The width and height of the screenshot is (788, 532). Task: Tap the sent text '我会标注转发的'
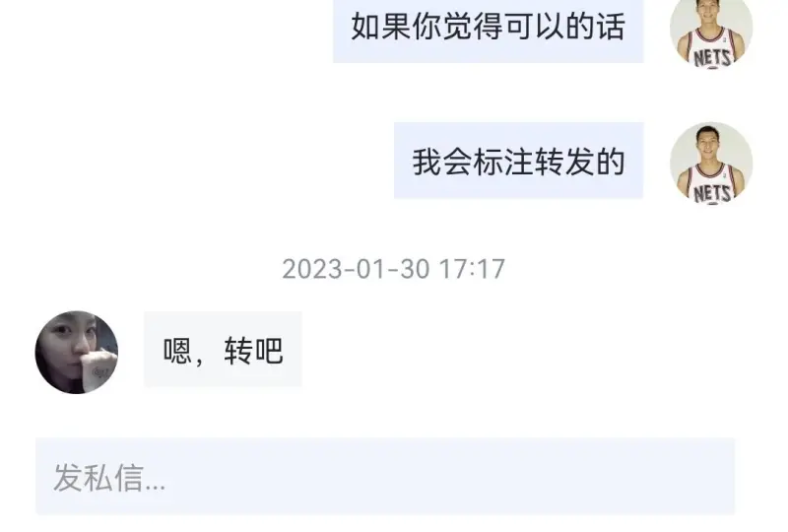tap(519, 162)
